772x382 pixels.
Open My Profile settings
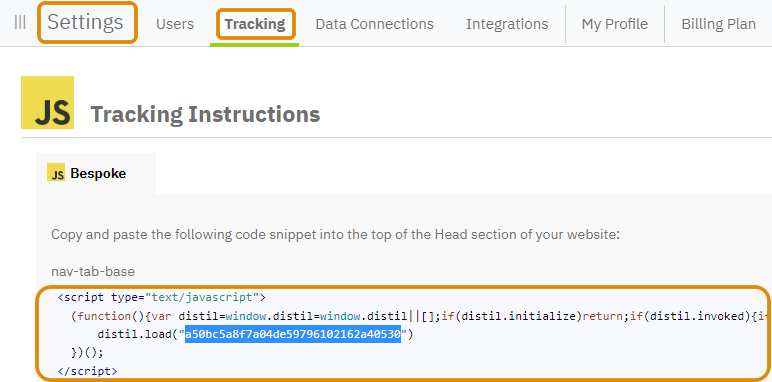pyautogui.click(x=615, y=24)
